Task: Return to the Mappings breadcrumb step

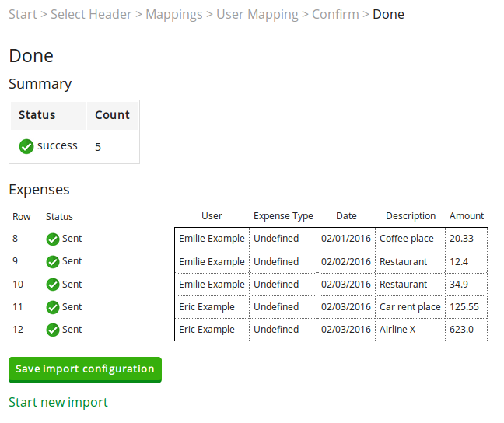Action: point(174,15)
